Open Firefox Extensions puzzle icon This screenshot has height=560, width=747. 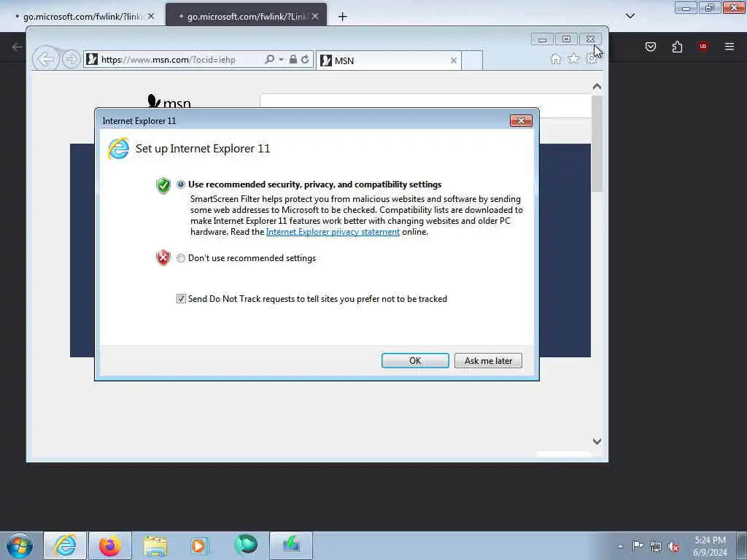[677, 47]
